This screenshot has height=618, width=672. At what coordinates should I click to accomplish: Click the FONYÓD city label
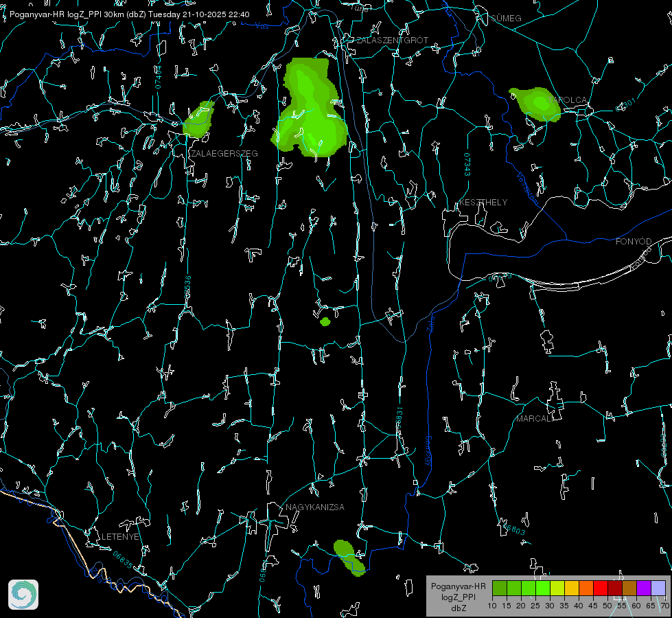pos(634,242)
